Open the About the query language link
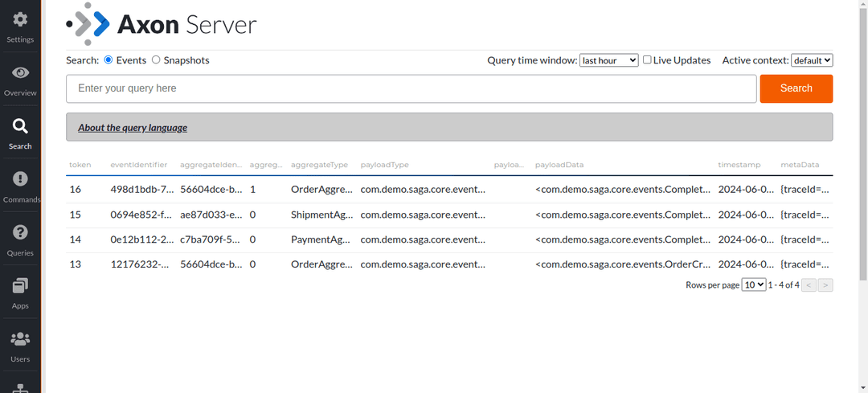Viewport: 868px width, 393px height. coord(133,128)
